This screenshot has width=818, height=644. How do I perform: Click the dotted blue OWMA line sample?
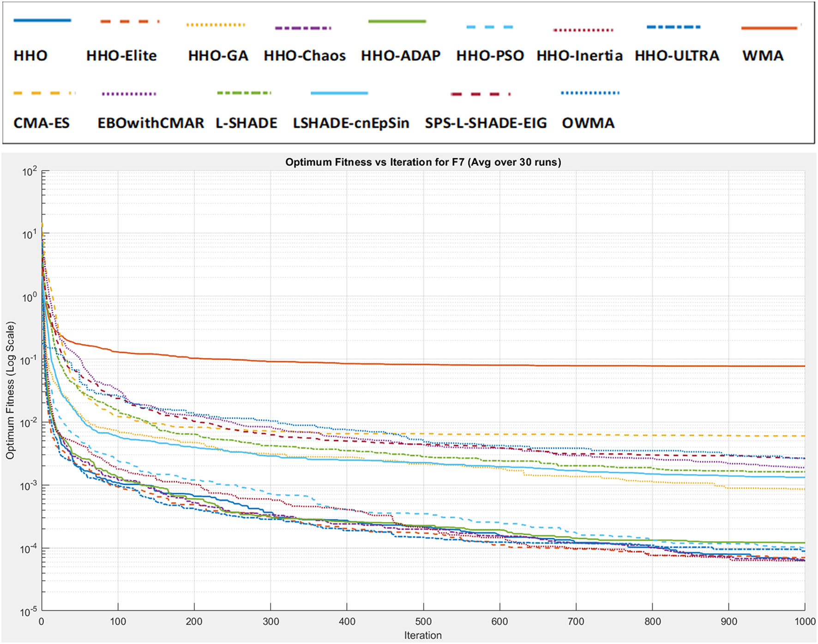tap(590, 93)
